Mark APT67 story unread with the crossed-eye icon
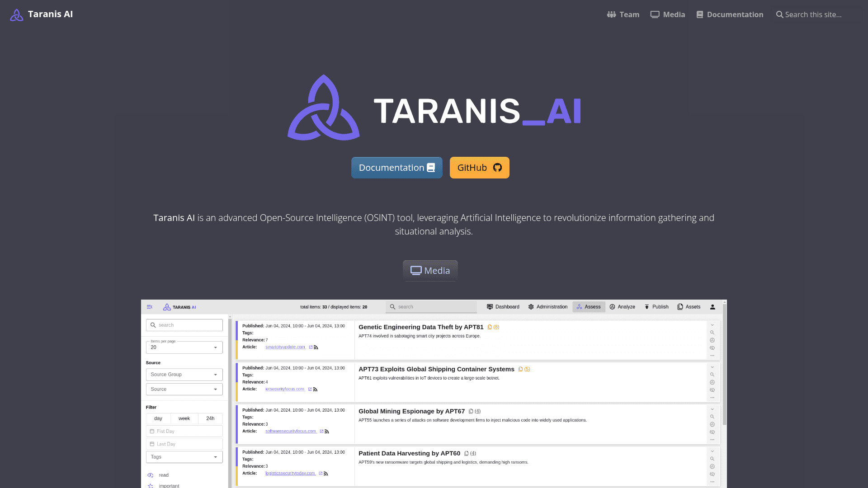This screenshot has height=488, width=868. click(712, 432)
